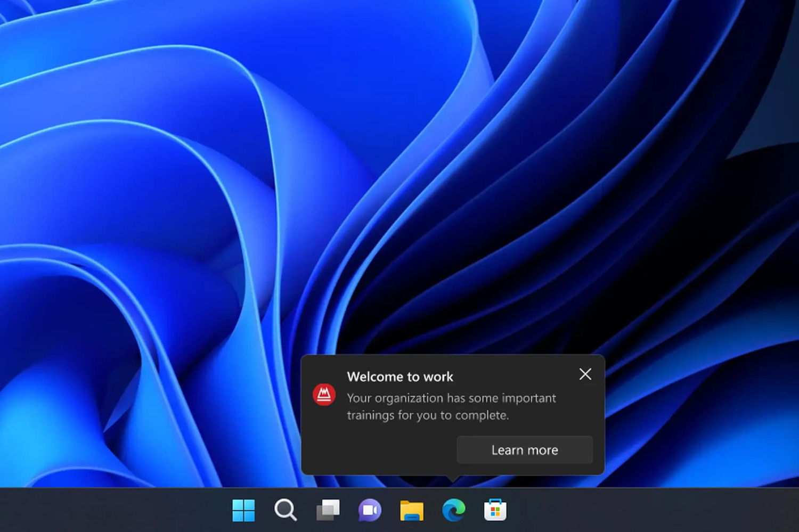The height and width of the screenshot is (532, 799).
Task: Click the four-pane Windows logo
Action: 243,510
